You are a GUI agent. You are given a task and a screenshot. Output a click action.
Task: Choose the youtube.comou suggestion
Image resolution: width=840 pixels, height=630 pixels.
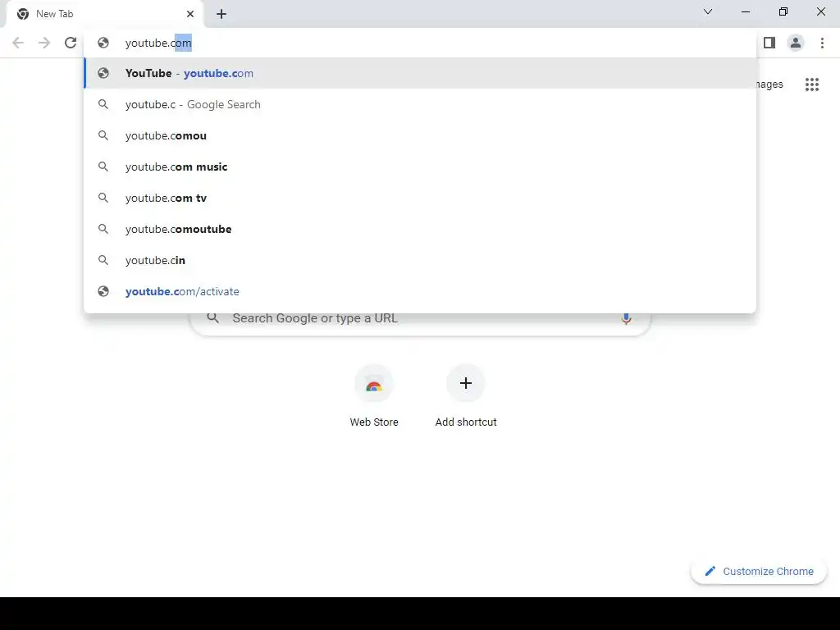[420, 135]
